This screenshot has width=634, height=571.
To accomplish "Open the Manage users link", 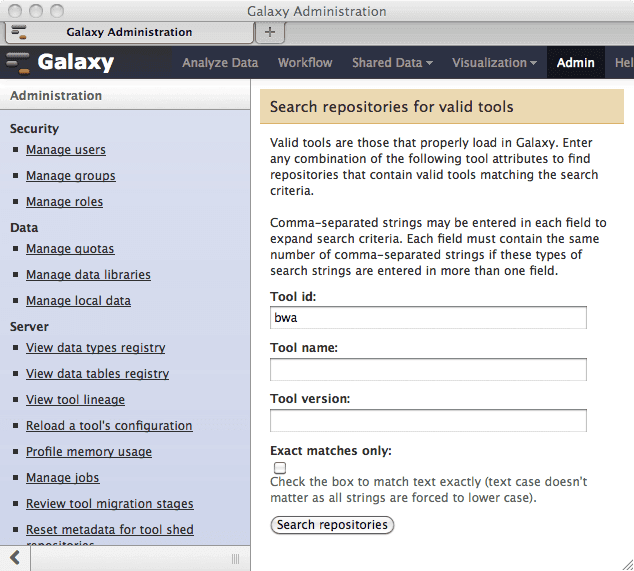I will (x=66, y=150).
